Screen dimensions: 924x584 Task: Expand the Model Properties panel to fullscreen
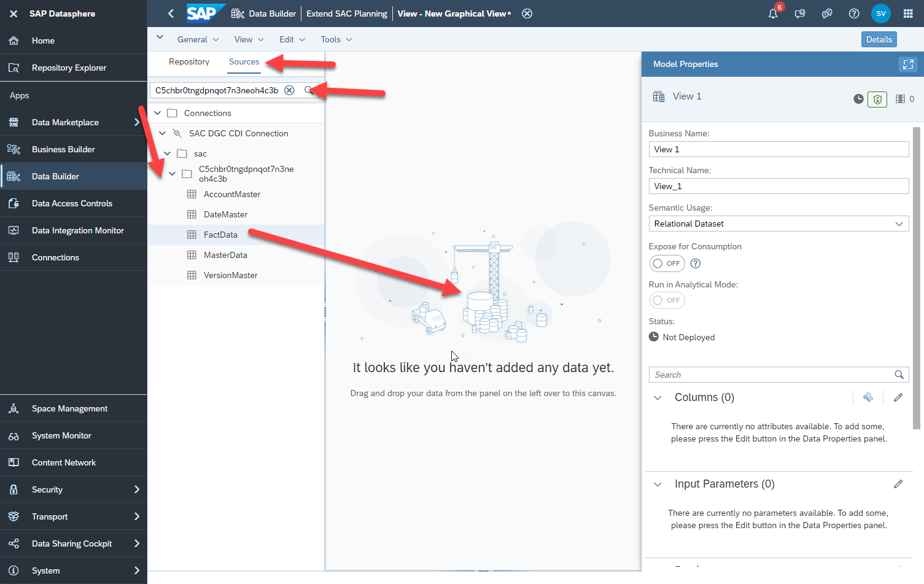pos(908,64)
